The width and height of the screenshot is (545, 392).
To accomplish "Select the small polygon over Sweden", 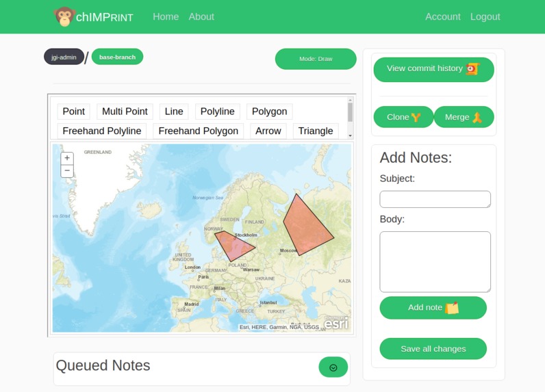I will 233,246.
